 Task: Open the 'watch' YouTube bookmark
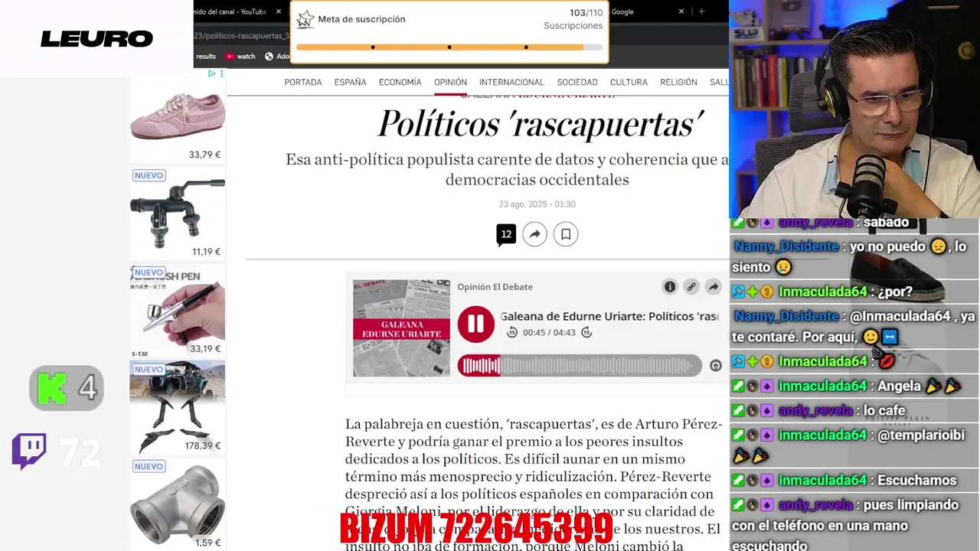pyautogui.click(x=240, y=56)
